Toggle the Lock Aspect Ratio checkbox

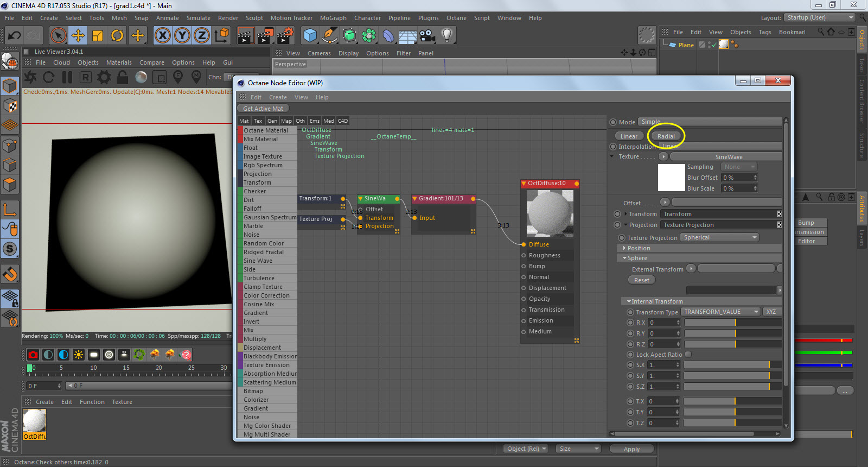tap(688, 355)
